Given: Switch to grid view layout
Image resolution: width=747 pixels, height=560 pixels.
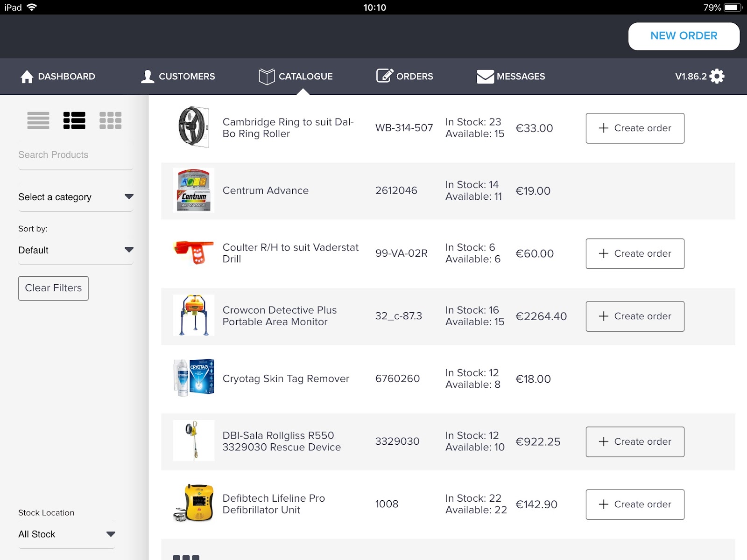Looking at the screenshot, I should [x=110, y=120].
